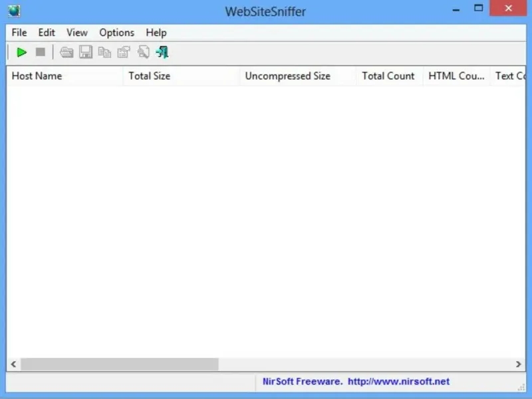Sort by Uncompressed Size column header

pos(298,76)
